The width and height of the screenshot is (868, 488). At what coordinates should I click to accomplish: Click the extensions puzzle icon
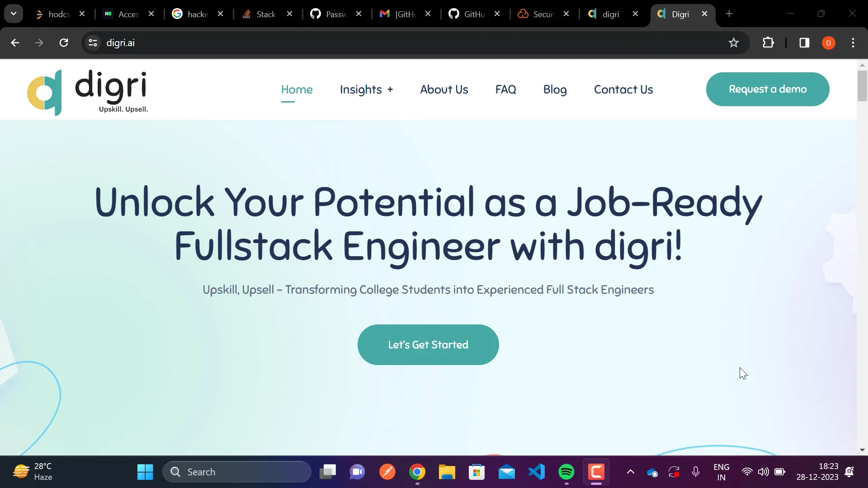[768, 42]
